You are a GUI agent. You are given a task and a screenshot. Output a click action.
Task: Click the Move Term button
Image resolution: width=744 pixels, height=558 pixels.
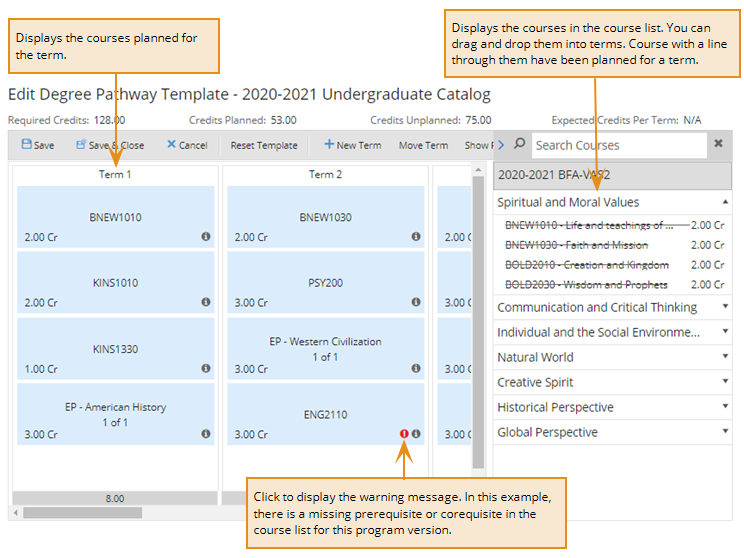[x=423, y=145]
